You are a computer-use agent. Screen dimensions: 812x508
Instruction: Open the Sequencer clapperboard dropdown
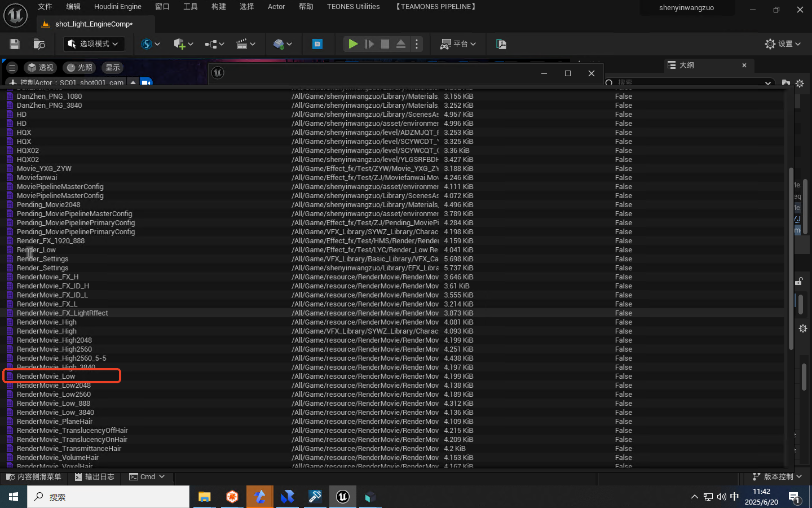point(245,44)
